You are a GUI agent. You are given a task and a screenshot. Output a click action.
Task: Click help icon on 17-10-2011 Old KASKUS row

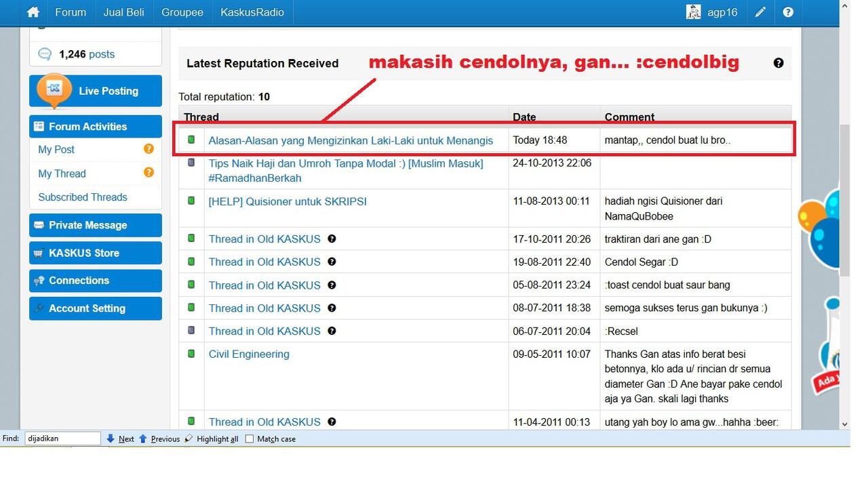coord(332,239)
